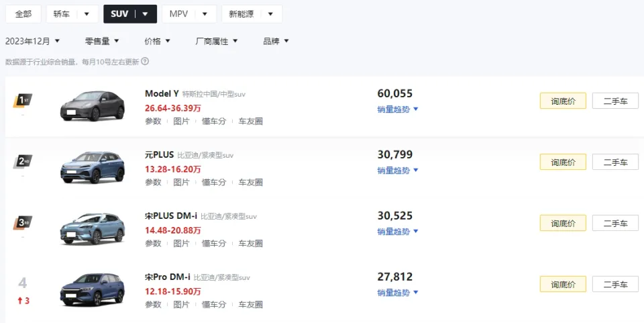The image size is (644, 323).
Task: Click the price 26.64-36.39万
Action: [172, 108]
